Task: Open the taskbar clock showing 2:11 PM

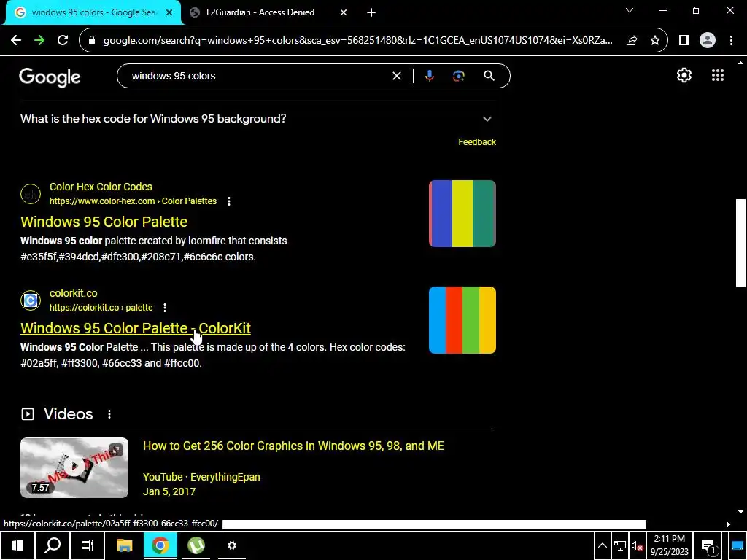Action: point(670,545)
